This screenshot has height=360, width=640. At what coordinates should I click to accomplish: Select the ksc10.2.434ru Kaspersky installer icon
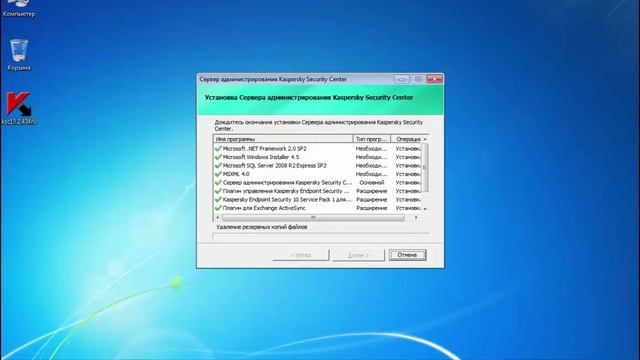(x=19, y=108)
